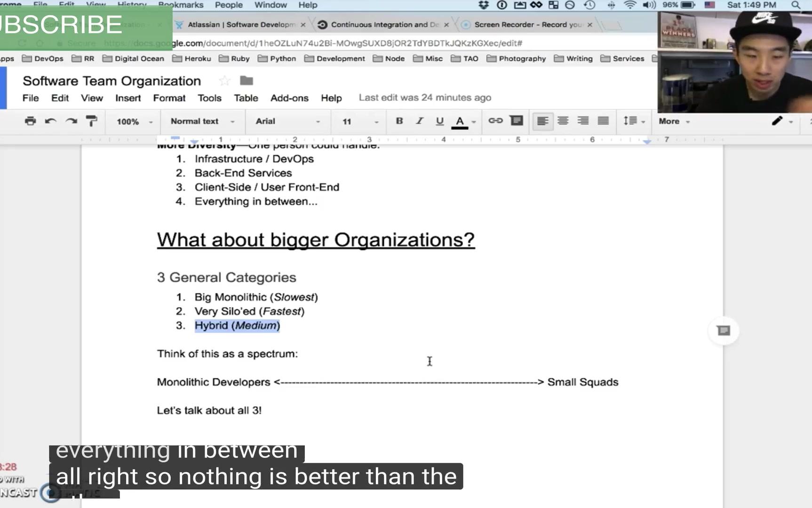
Task: Click the volume speaker icon in menu bar
Action: pos(649,5)
